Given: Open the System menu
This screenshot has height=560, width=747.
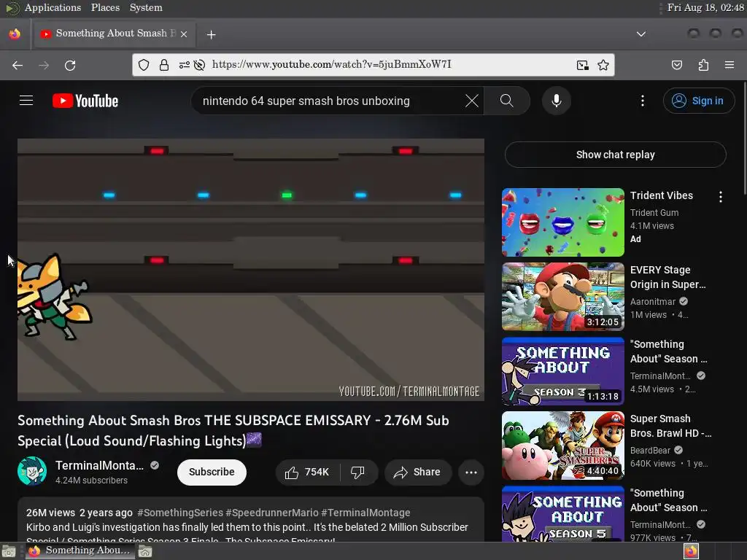Looking at the screenshot, I should pyautogui.click(x=146, y=7).
